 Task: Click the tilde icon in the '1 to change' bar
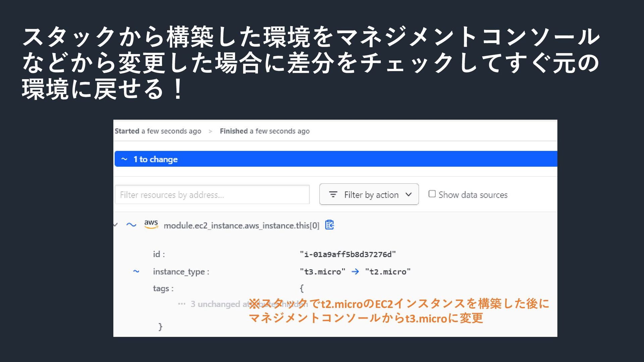(x=124, y=159)
